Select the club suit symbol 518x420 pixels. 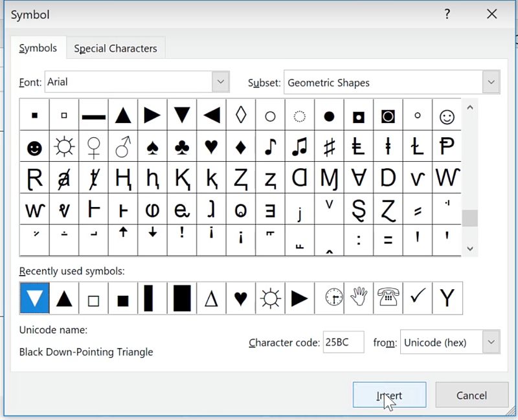[182, 147]
